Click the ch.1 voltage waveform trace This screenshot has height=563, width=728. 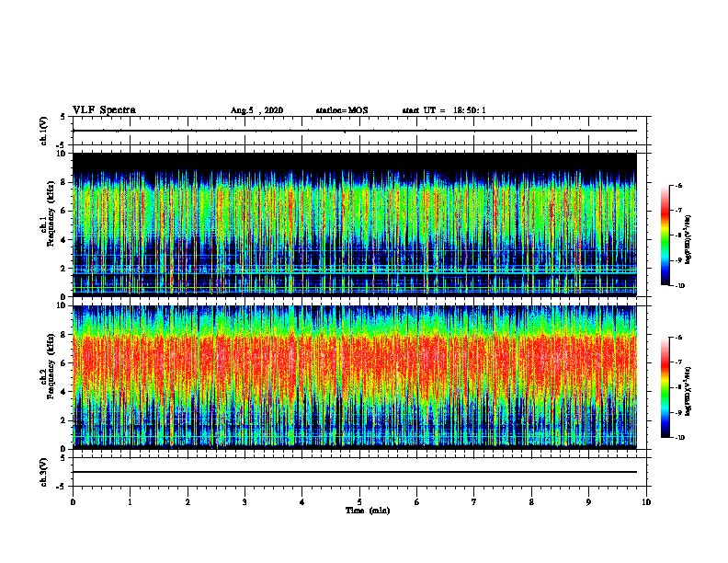(x=355, y=131)
